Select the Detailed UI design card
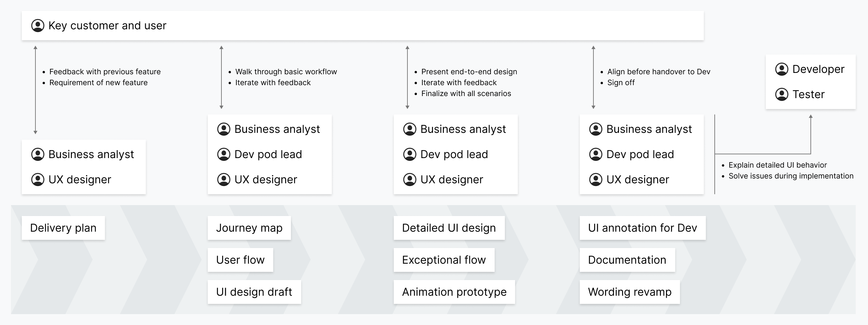 [x=449, y=228]
